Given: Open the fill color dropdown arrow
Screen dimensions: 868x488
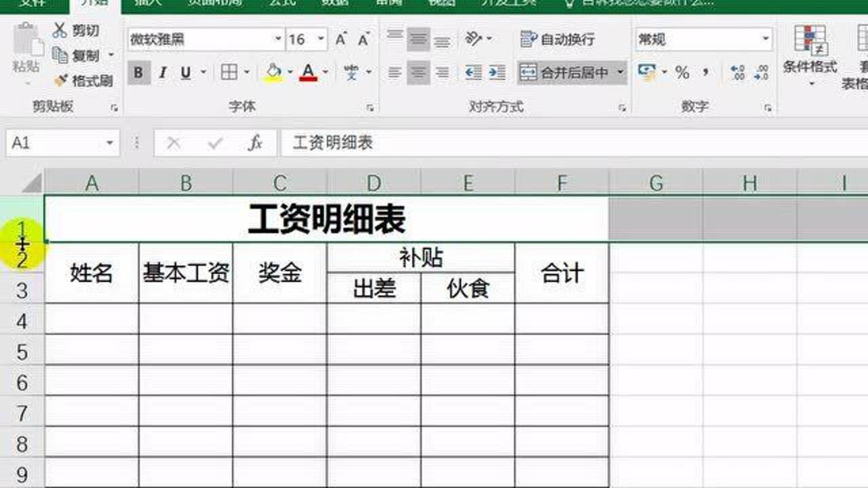Looking at the screenshot, I should (x=290, y=72).
